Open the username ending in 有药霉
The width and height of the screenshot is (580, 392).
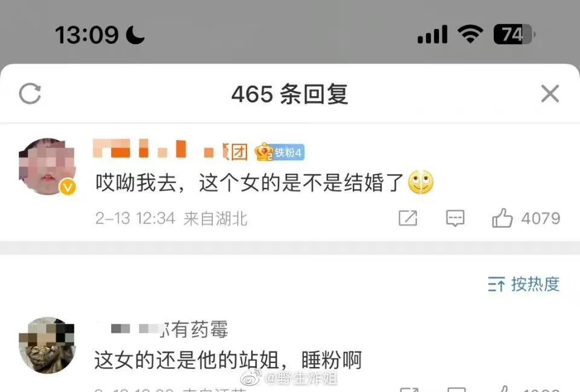[169, 329]
